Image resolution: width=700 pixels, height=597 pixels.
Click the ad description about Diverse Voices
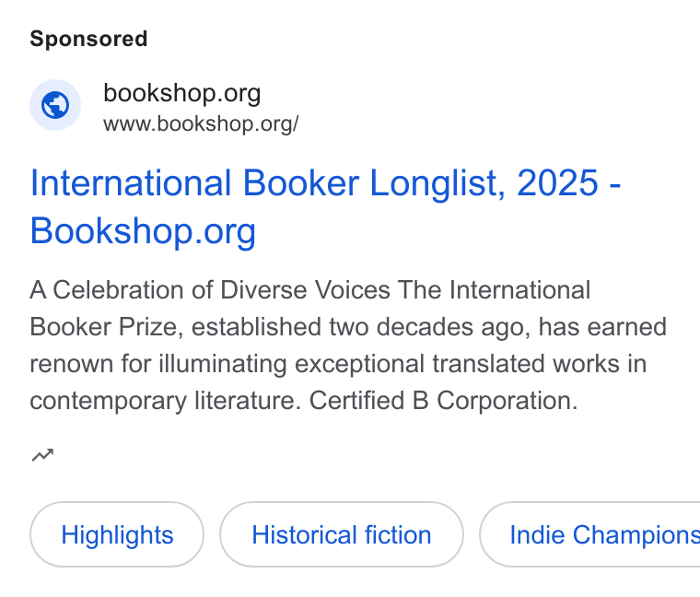348,345
